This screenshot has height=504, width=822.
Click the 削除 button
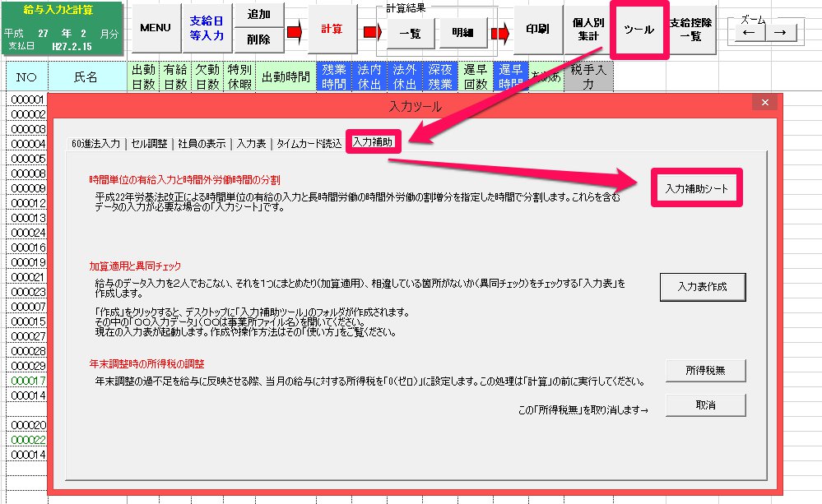(x=259, y=39)
